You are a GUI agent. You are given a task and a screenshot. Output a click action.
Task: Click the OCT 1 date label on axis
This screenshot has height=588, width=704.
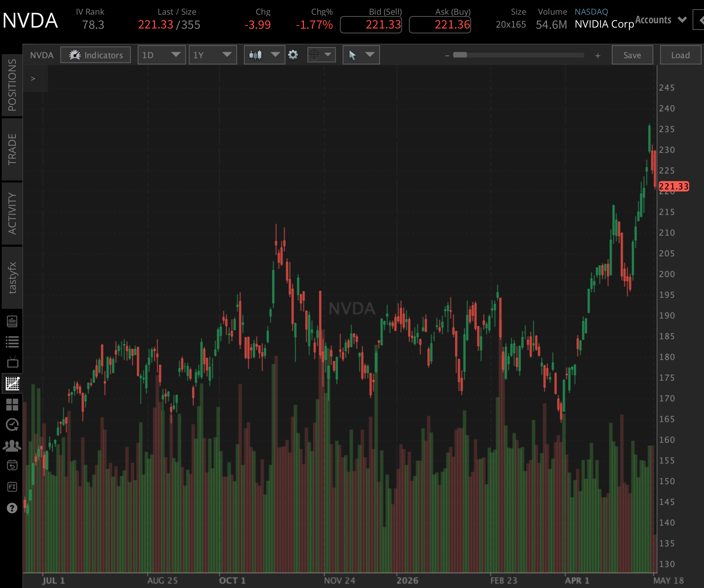232,581
